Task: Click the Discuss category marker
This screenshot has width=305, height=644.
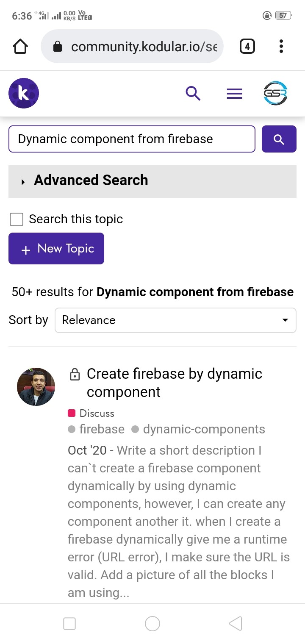Action: 71,413
